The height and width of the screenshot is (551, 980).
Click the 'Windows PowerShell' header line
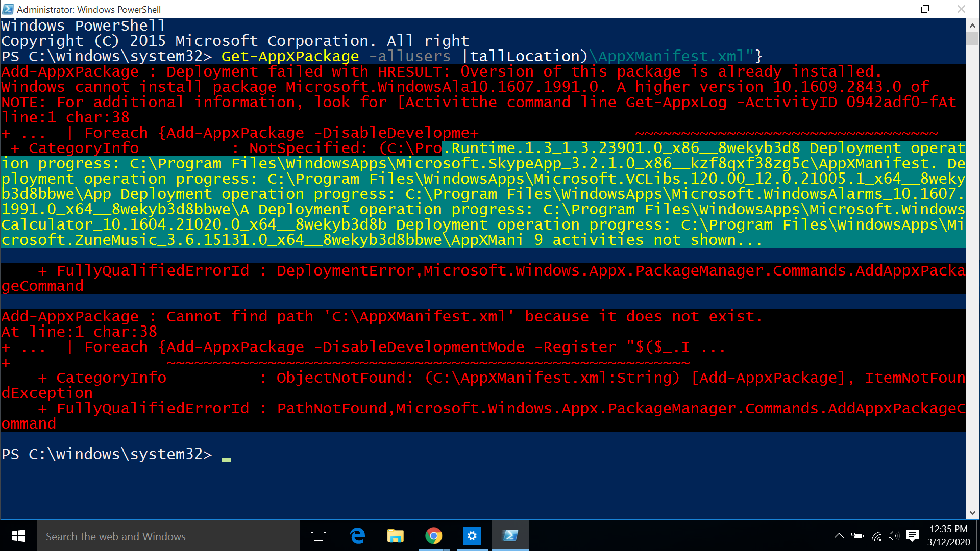point(83,26)
